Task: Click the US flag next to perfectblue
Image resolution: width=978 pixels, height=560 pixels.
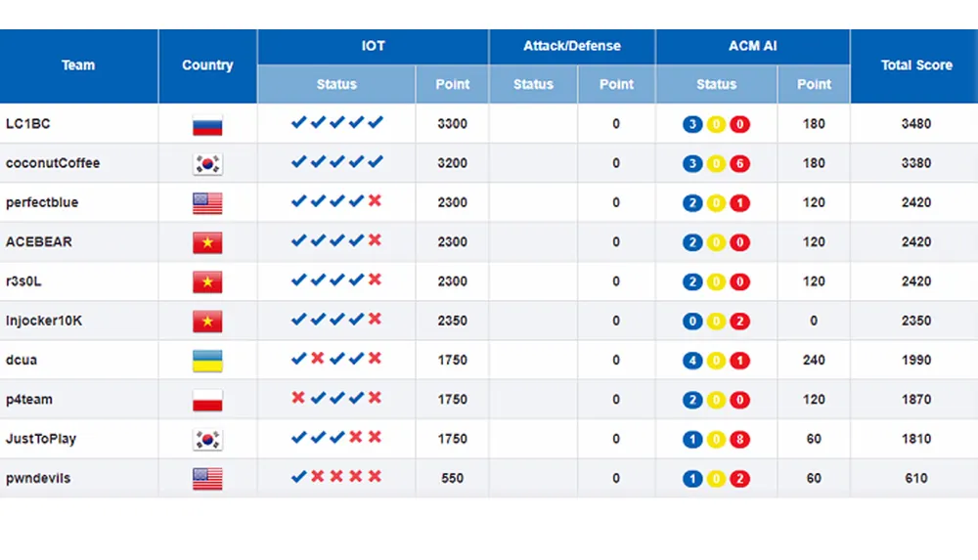Action: point(207,203)
